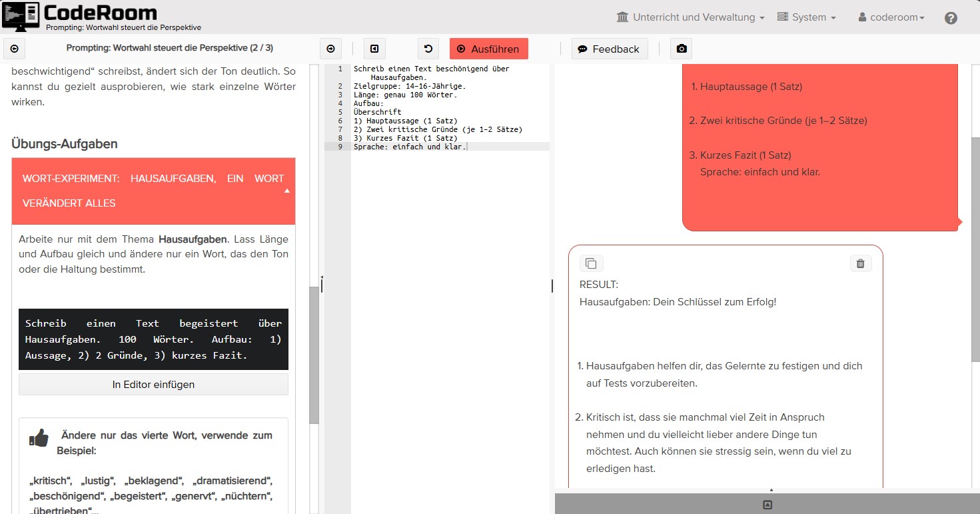Image resolution: width=980 pixels, height=514 pixels.
Task: Open the Unterricht und Verwaltung dropdown
Action: point(690,17)
